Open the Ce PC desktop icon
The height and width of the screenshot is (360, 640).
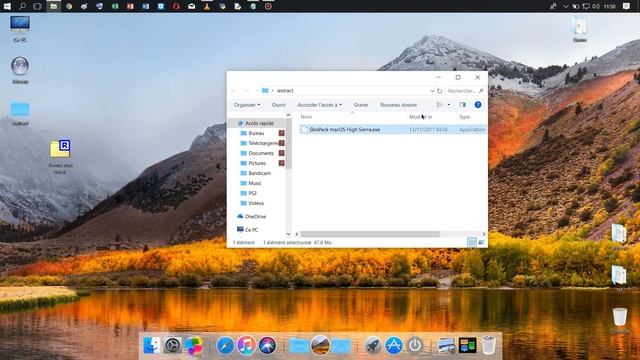coord(20,29)
